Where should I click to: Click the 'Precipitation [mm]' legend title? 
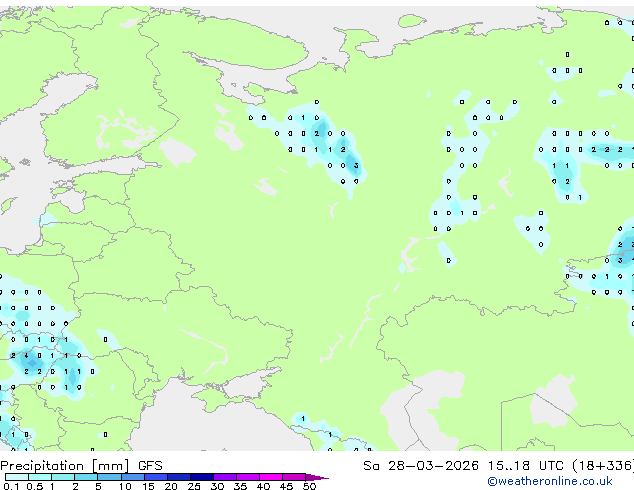pos(65,466)
